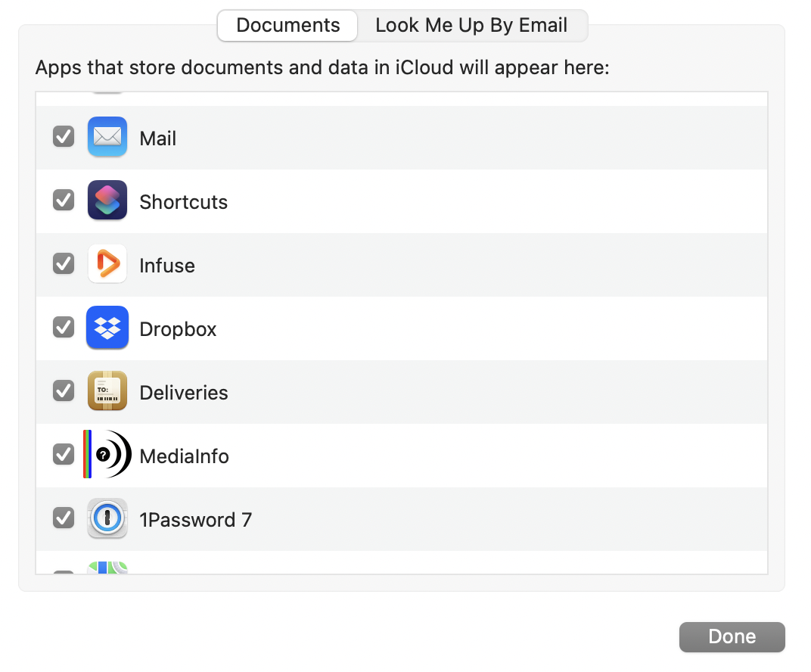The image size is (811, 672).
Task: Switch to Look Me Up By Email tab
Action: coord(471,26)
